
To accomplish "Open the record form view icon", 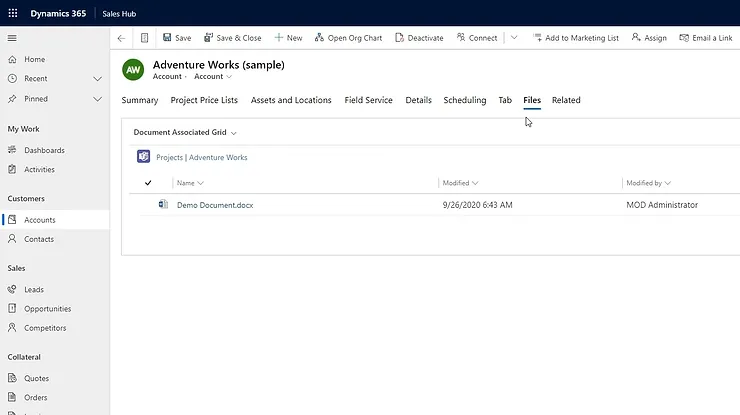I will [144, 38].
